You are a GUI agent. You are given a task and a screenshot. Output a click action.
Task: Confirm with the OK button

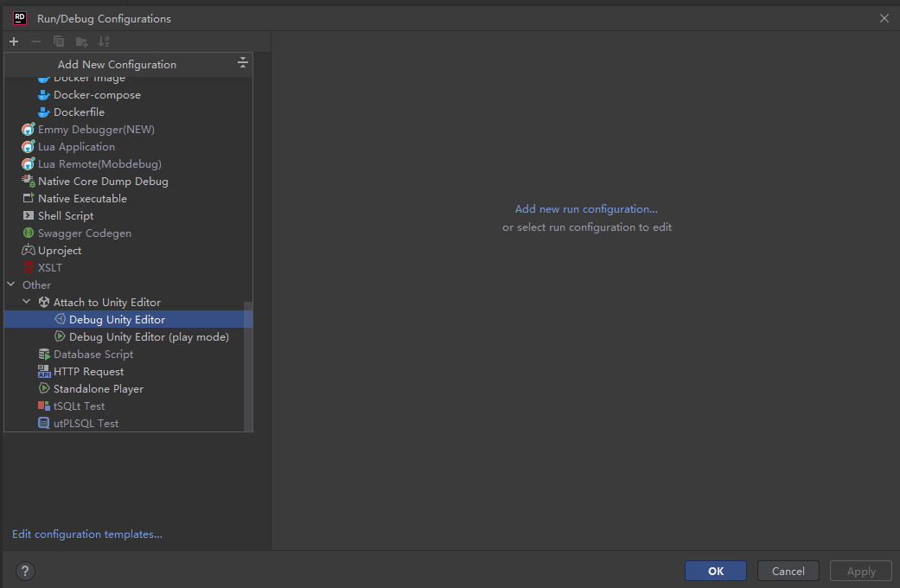pos(716,571)
